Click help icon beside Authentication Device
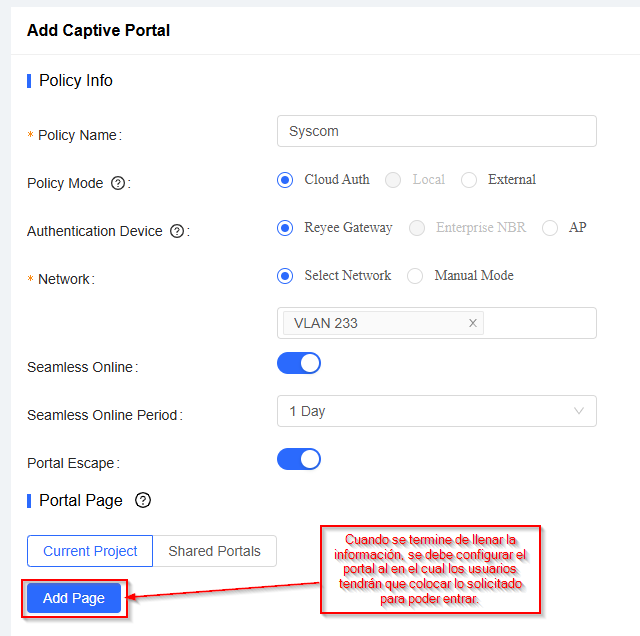 [x=177, y=231]
